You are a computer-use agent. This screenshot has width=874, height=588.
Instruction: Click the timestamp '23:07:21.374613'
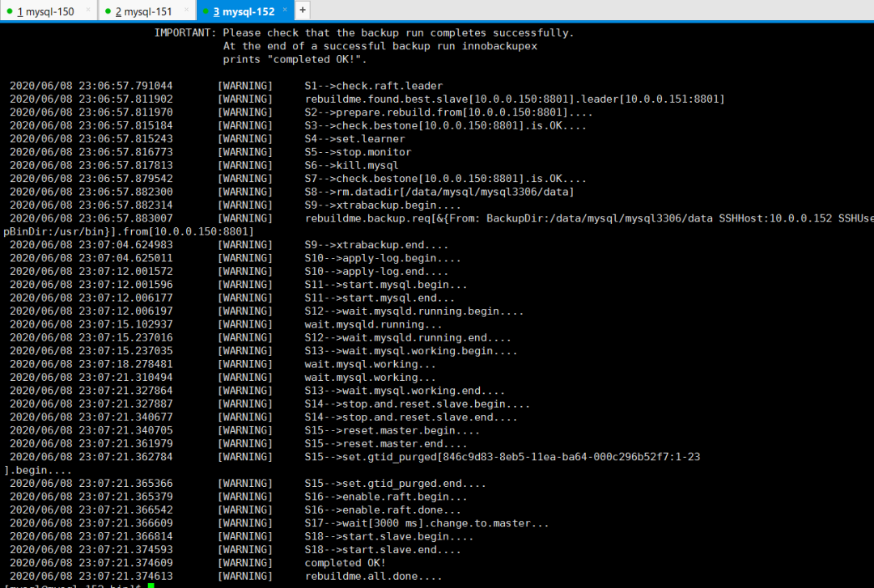pyautogui.click(x=125, y=577)
